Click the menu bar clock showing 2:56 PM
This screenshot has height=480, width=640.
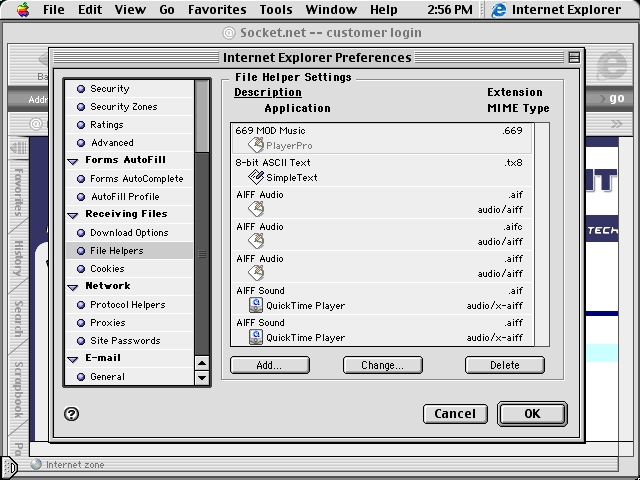point(450,9)
